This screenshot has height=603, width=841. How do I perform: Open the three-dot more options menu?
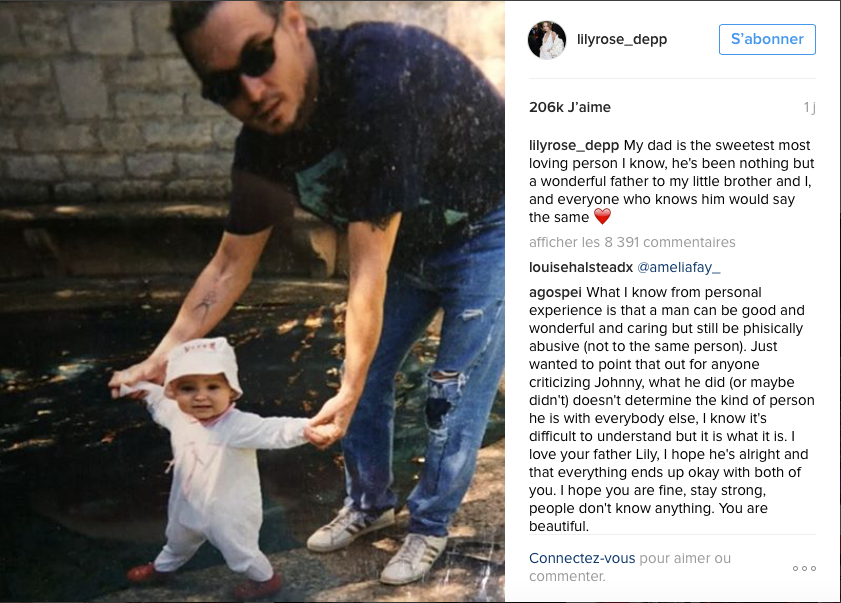click(x=804, y=568)
